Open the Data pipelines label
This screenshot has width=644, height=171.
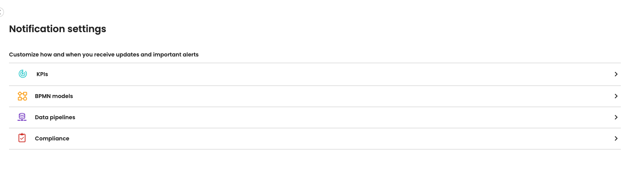[55, 117]
